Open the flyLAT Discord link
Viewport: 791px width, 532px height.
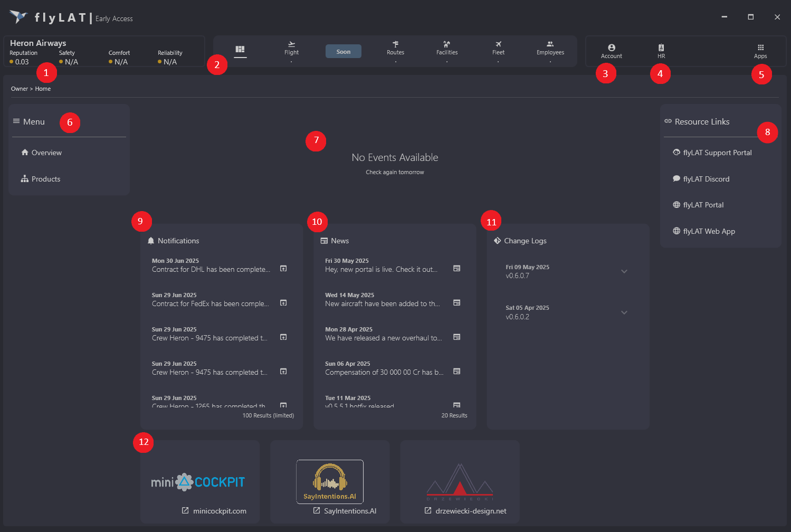[706, 179]
